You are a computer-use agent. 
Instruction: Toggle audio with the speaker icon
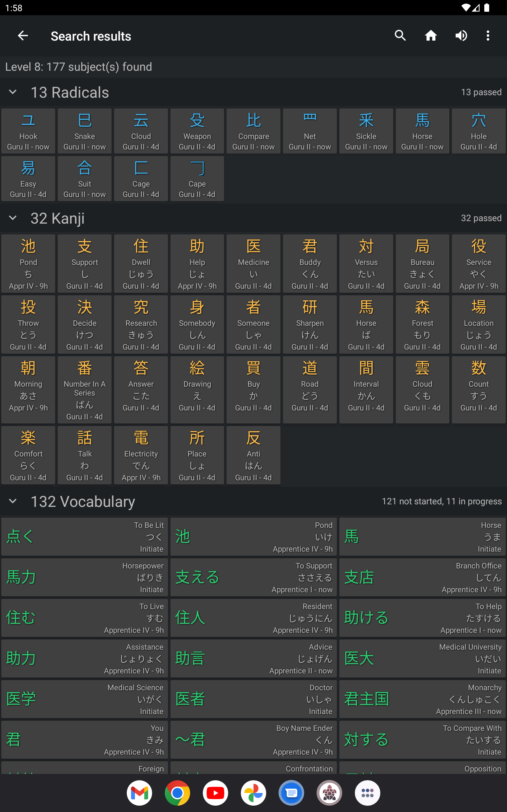tap(461, 36)
